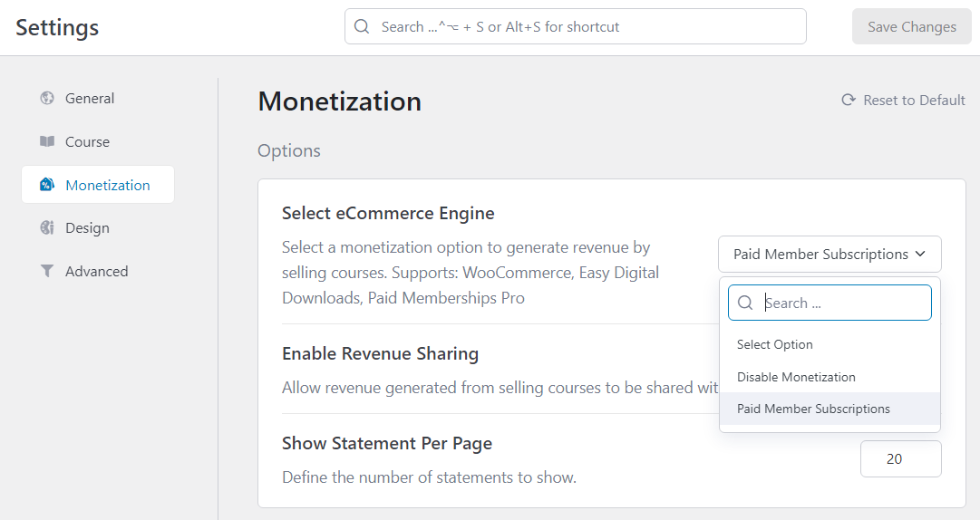The image size is (980, 520).
Task: Click the Show Statement Per Page number field
Action: [900, 458]
